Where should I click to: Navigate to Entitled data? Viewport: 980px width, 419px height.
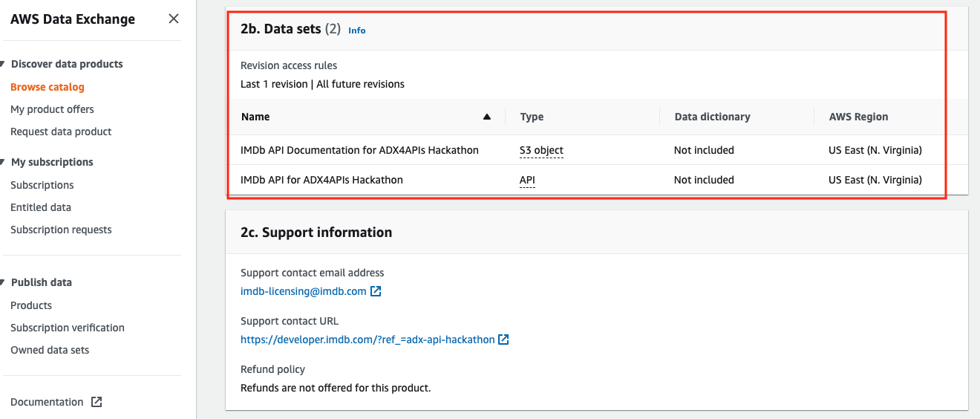click(41, 207)
